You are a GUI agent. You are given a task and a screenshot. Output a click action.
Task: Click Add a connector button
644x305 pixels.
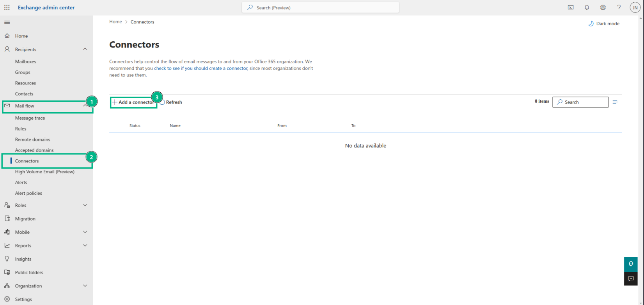pos(133,102)
